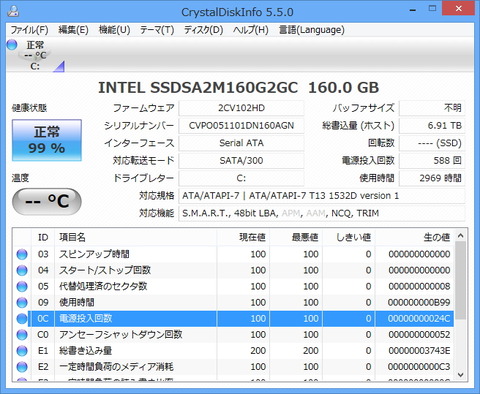
Task: Click the scrollbar down arrow in attribute list
Action: [461, 375]
